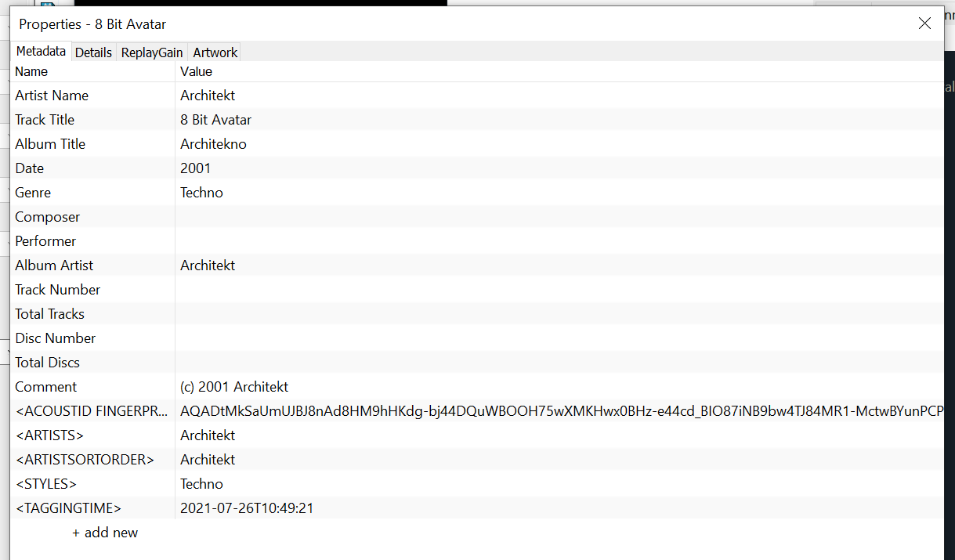Image resolution: width=955 pixels, height=560 pixels.
Task: Edit the Genre value Techno
Action: point(201,193)
